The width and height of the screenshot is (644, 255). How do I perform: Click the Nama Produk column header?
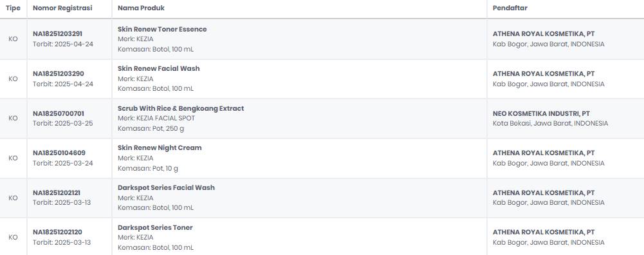pos(141,8)
